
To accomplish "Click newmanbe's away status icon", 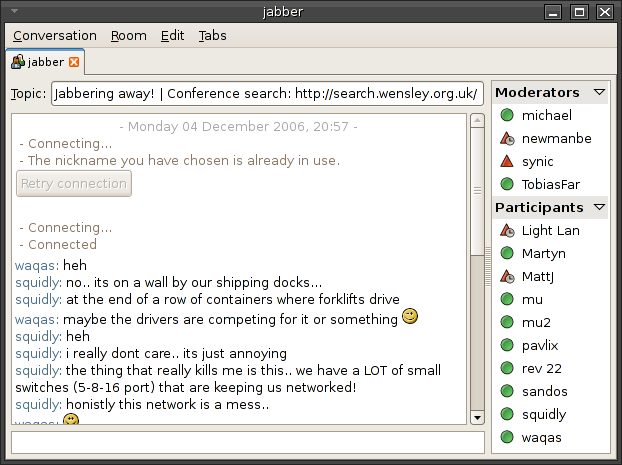I will pos(507,138).
